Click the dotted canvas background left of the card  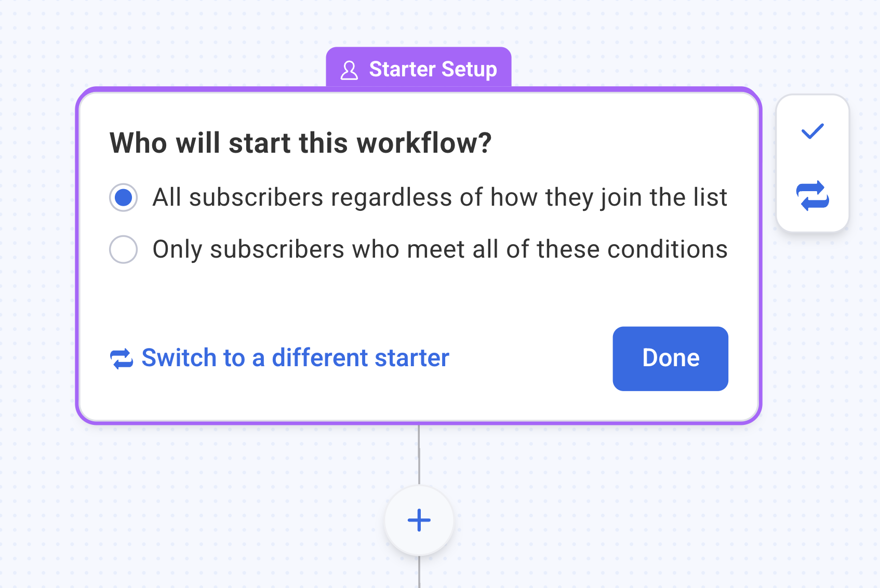click(37, 260)
